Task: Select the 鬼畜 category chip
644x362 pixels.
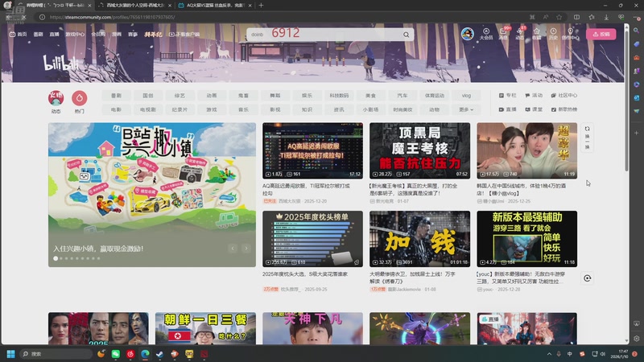Action: (244, 96)
